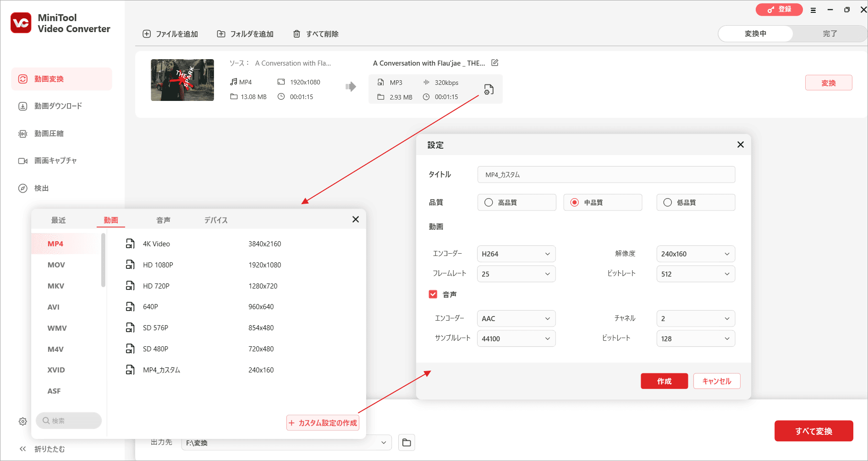Expand the チャネル 2 dropdown

click(696, 318)
